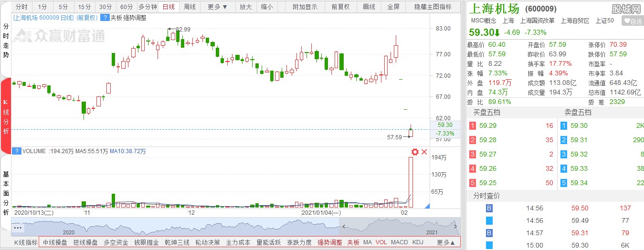The width and height of the screenshot is (644, 250).
Task: Select 多空资金 indicator
Action: [116, 242]
